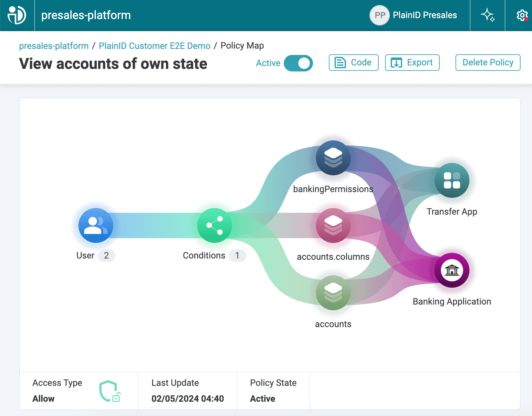Click the bankingPermissions label text
The width and height of the screenshot is (532, 416).
[x=333, y=189]
